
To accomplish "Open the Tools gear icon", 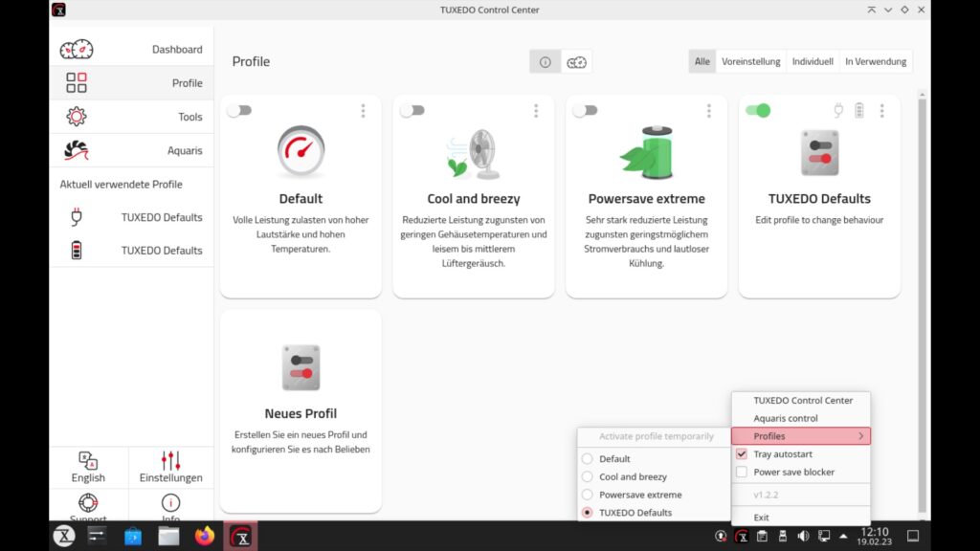I will coord(77,116).
